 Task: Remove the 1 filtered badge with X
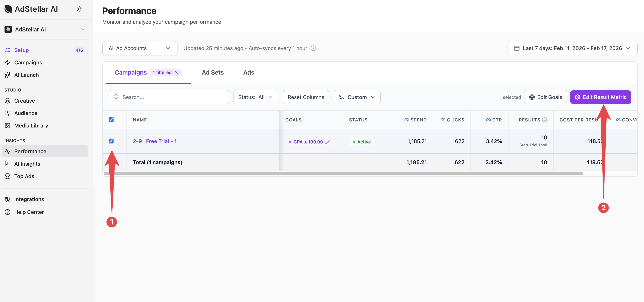pos(176,72)
